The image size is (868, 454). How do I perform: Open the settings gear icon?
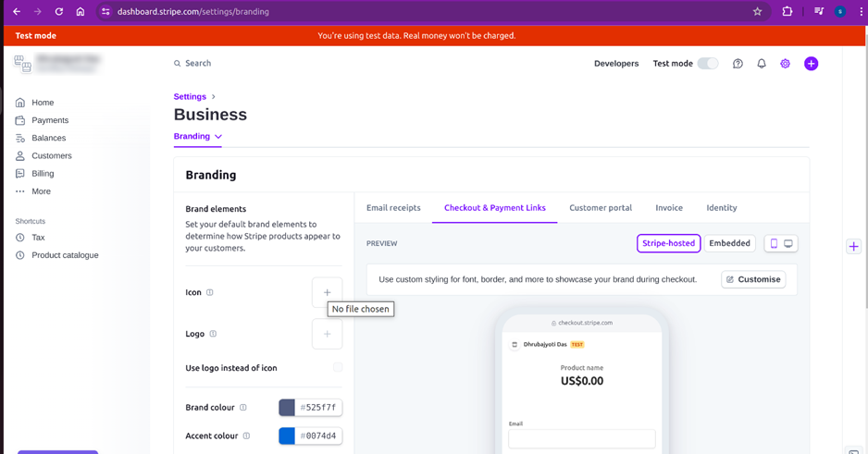[x=785, y=64]
